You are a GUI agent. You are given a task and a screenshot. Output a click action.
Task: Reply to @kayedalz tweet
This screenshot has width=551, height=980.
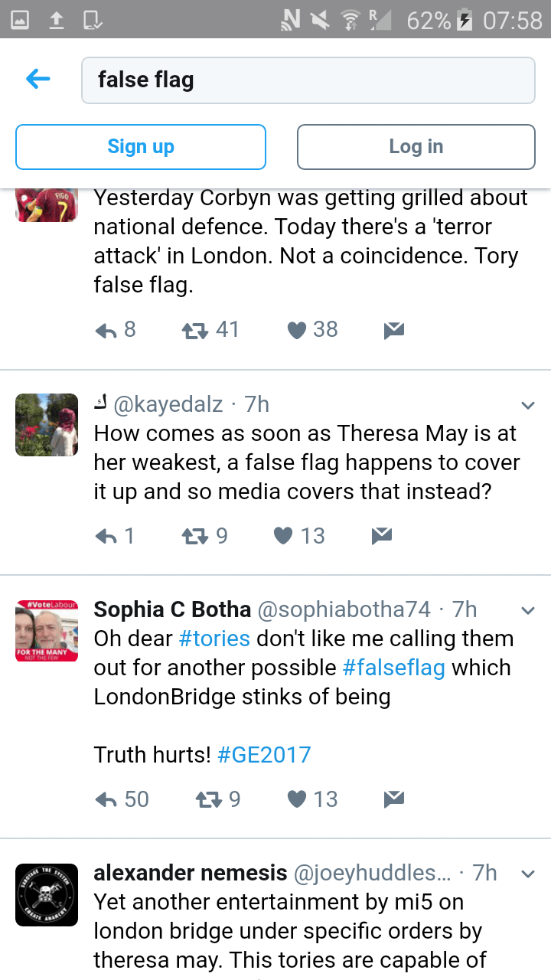coord(106,536)
